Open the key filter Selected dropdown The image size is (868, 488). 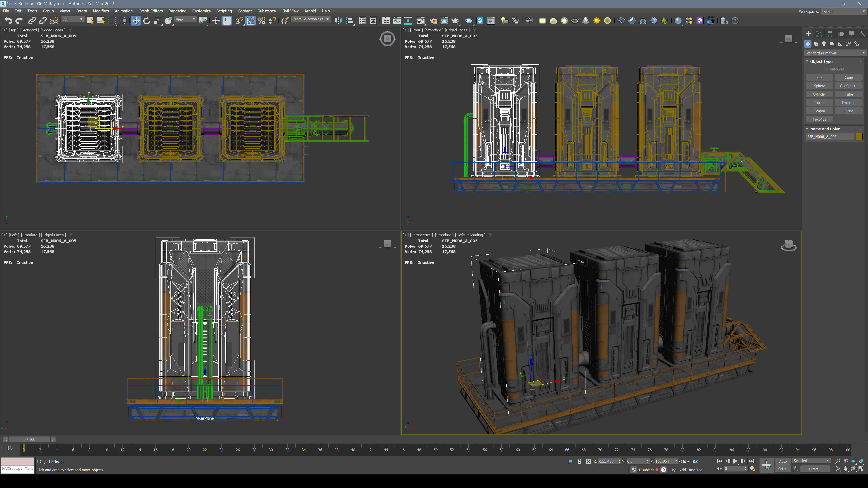pyautogui.click(x=811, y=461)
